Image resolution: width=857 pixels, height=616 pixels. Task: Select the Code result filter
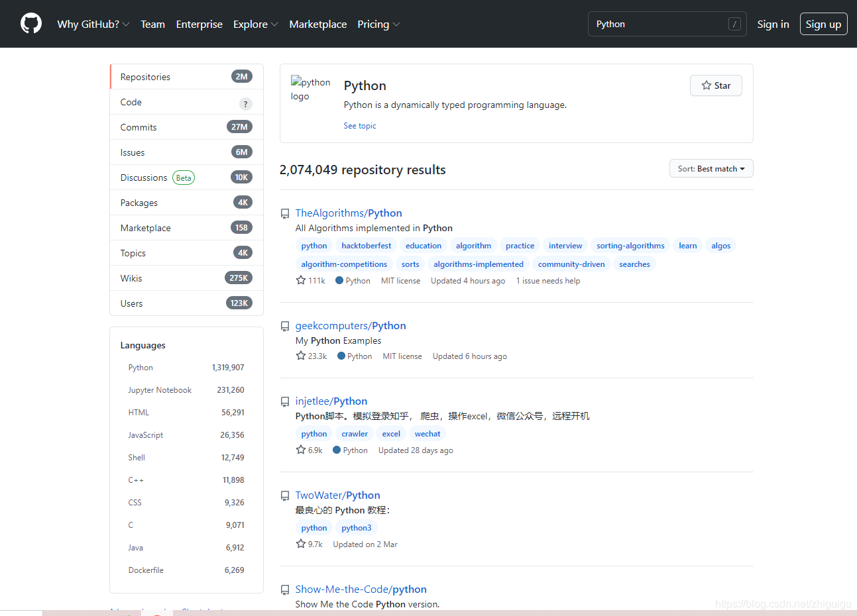coord(186,102)
